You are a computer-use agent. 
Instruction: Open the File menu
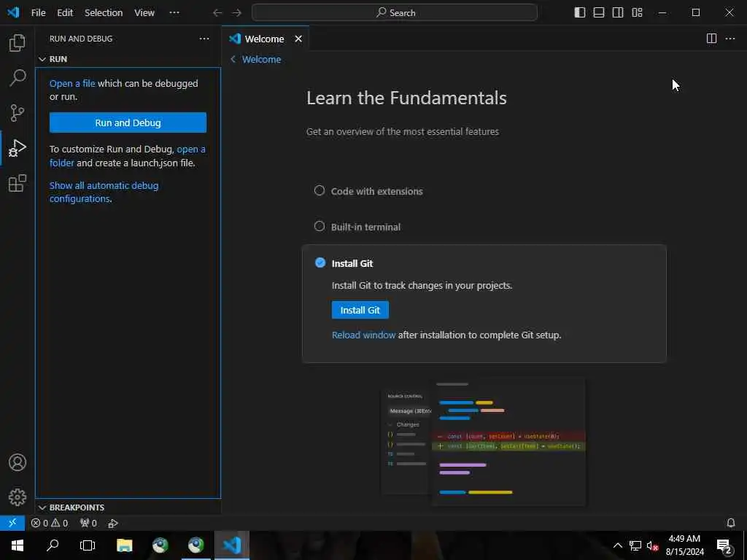click(38, 12)
